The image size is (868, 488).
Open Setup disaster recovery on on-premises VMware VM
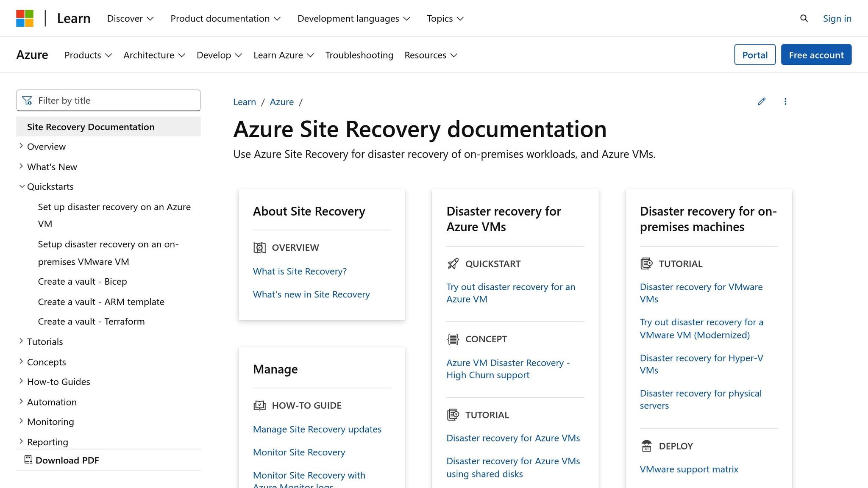pos(108,253)
